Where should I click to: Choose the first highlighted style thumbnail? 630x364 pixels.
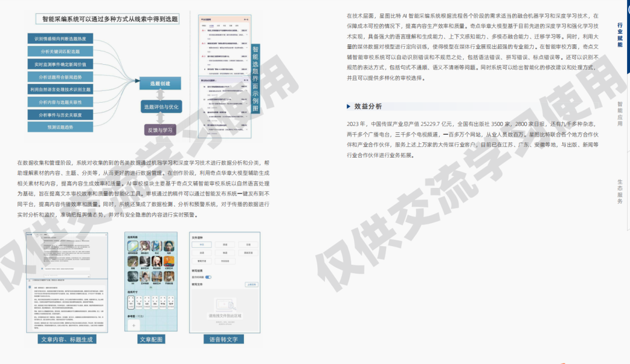click(x=132, y=246)
